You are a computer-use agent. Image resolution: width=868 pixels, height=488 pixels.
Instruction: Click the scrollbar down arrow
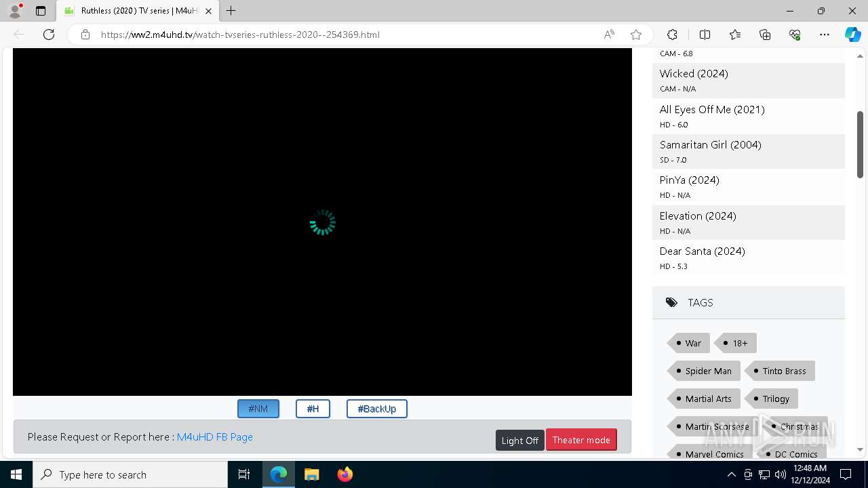click(860, 449)
